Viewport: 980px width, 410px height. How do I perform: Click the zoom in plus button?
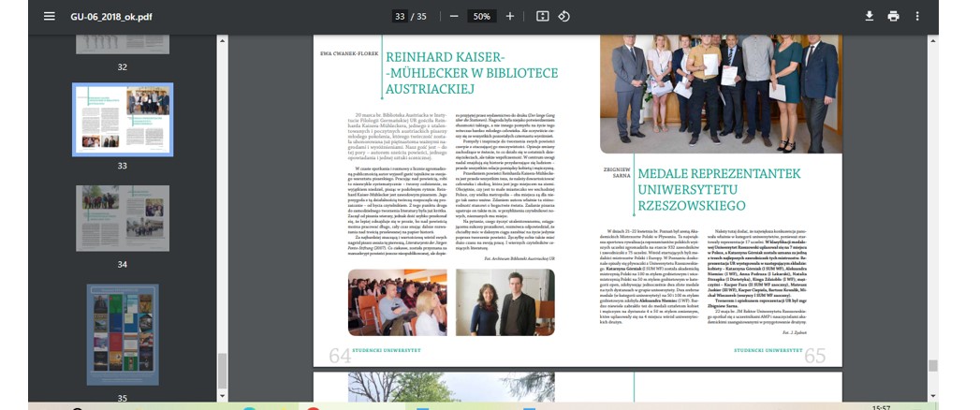click(510, 17)
